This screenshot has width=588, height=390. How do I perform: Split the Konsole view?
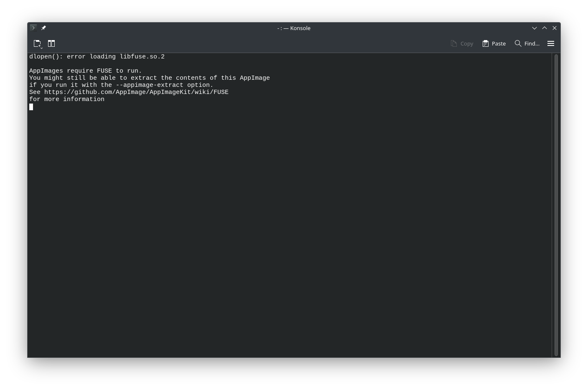[51, 43]
